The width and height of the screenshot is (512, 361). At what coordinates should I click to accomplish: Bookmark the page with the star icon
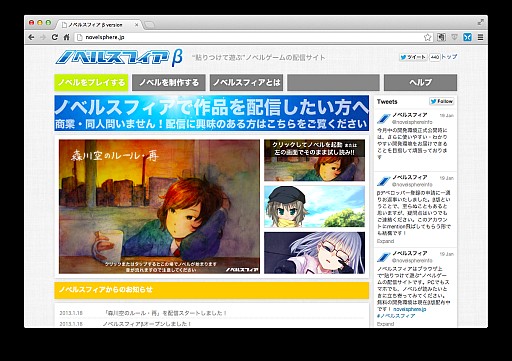click(x=427, y=37)
